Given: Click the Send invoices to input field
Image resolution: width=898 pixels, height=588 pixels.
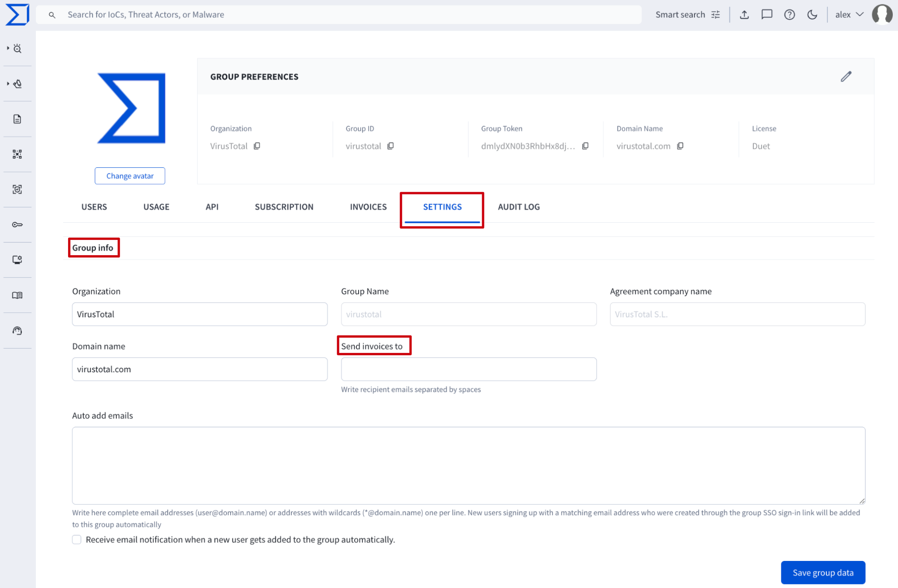Looking at the screenshot, I should pyautogui.click(x=468, y=369).
